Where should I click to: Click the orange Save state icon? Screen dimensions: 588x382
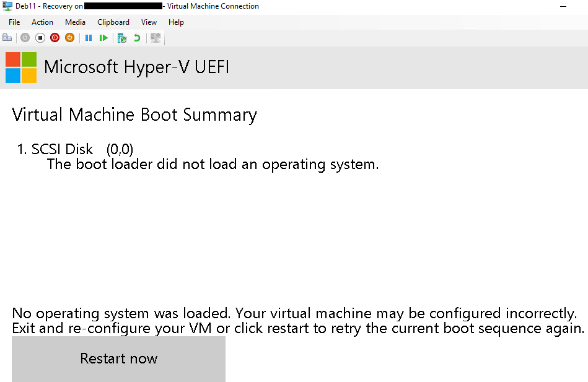click(70, 38)
